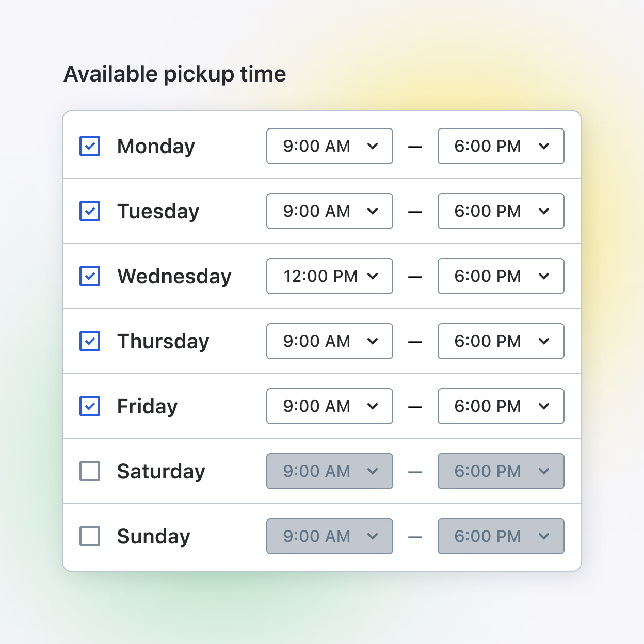
Task: Expand Tuesday 6:00 PM end dropdown
Action: click(x=501, y=211)
